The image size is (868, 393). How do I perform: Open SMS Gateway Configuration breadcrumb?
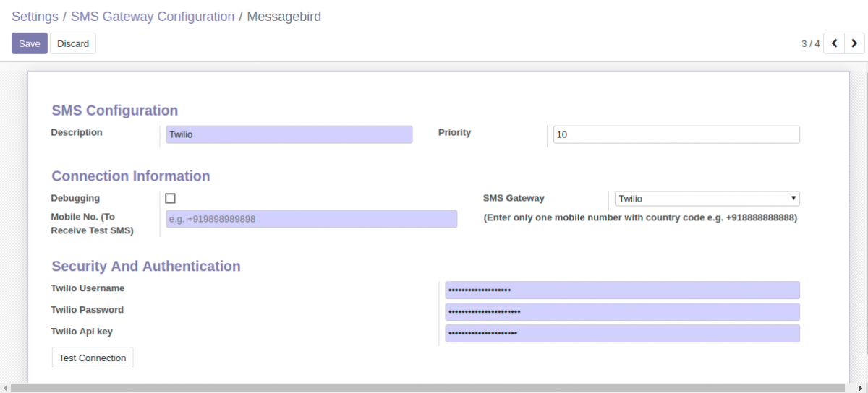point(153,16)
